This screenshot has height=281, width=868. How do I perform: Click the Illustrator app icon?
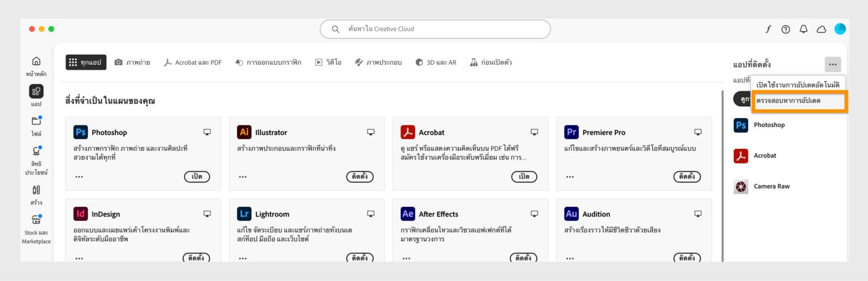[244, 132]
